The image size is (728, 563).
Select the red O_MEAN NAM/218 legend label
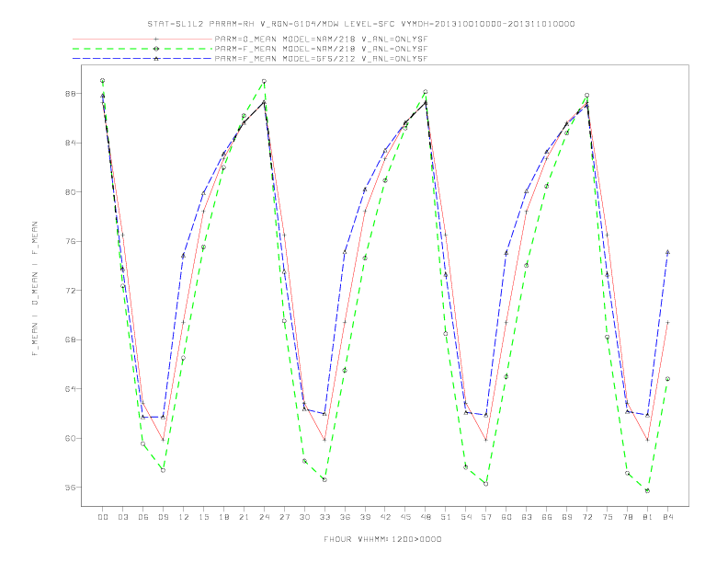pos(321,40)
